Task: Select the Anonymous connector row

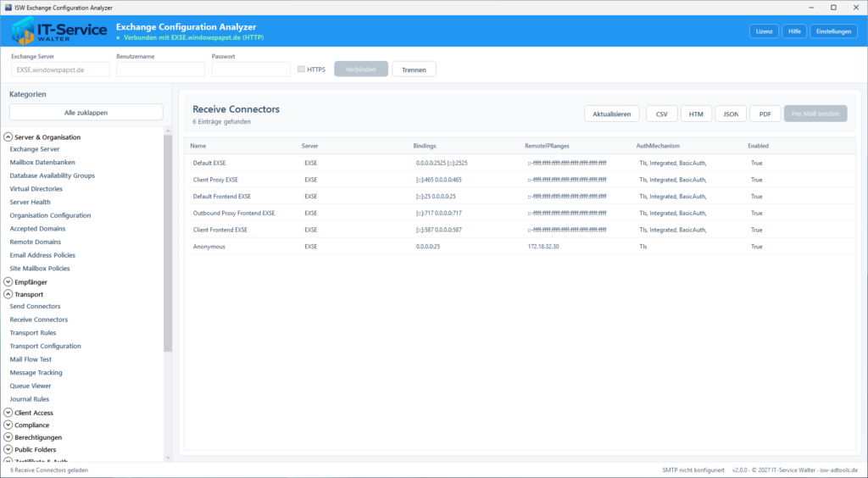Action: [520, 246]
